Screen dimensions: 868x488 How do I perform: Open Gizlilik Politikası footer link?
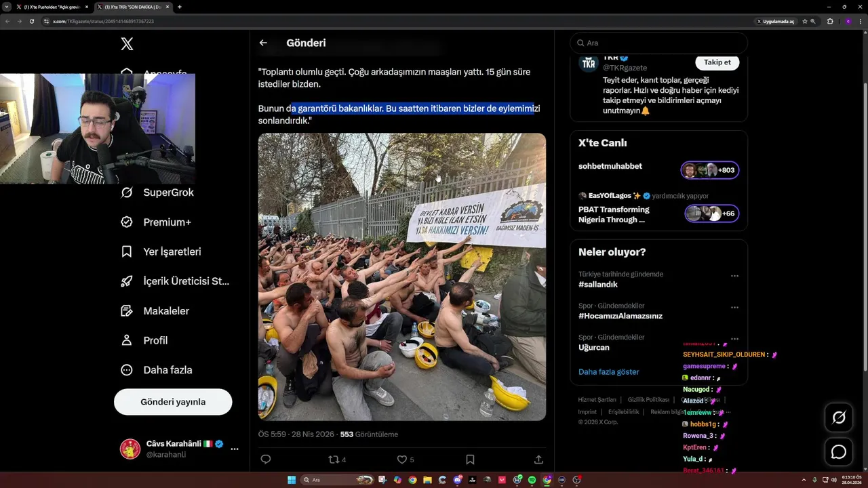coord(648,400)
